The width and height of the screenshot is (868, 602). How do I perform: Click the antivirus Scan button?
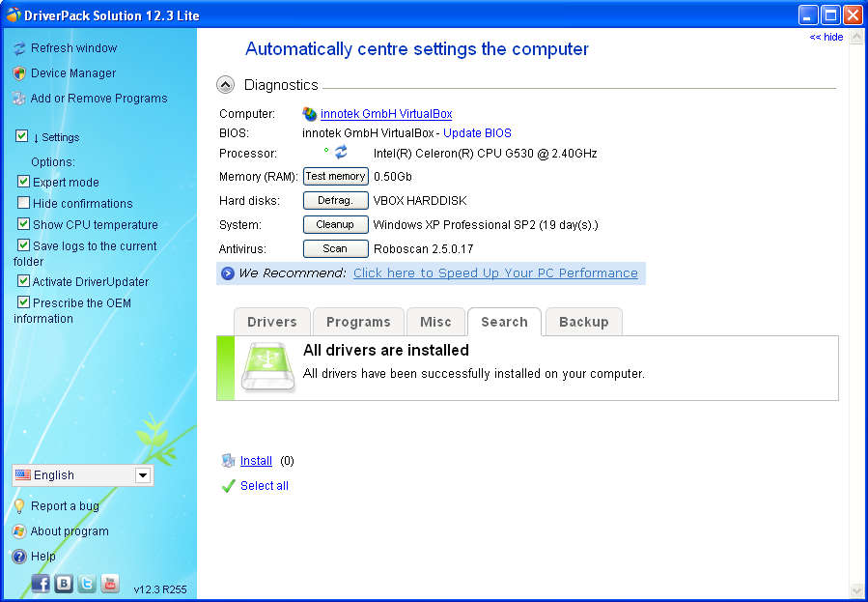[x=335, y=248]
